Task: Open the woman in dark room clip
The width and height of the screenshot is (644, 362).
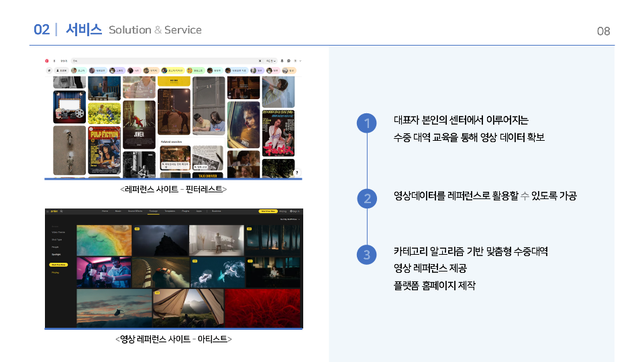Action: pyautogui.click(x=273, y=273)
